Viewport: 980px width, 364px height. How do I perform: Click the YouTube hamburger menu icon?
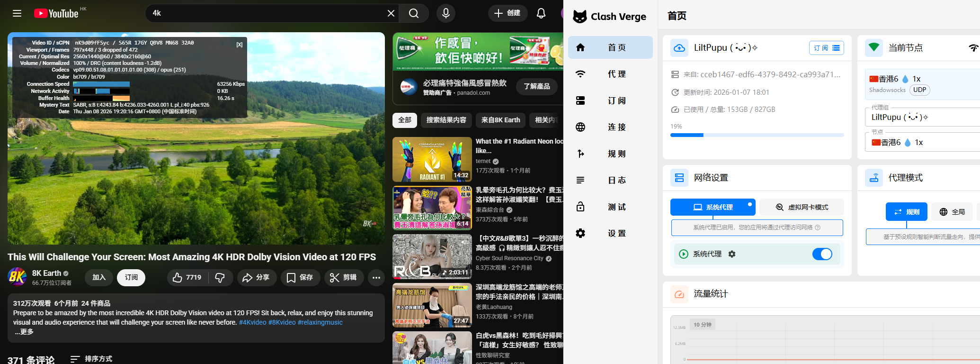click(x=17, y=13)
